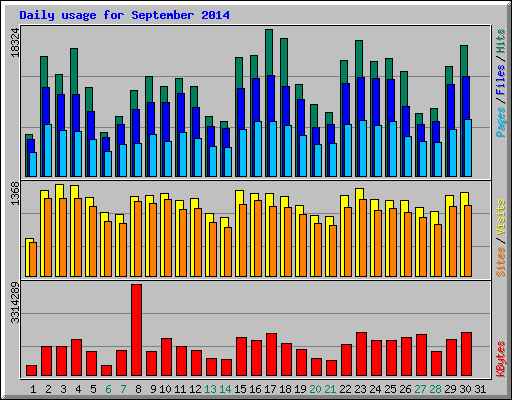
Task: Click the Pages legend label
Action: [501, 122]
